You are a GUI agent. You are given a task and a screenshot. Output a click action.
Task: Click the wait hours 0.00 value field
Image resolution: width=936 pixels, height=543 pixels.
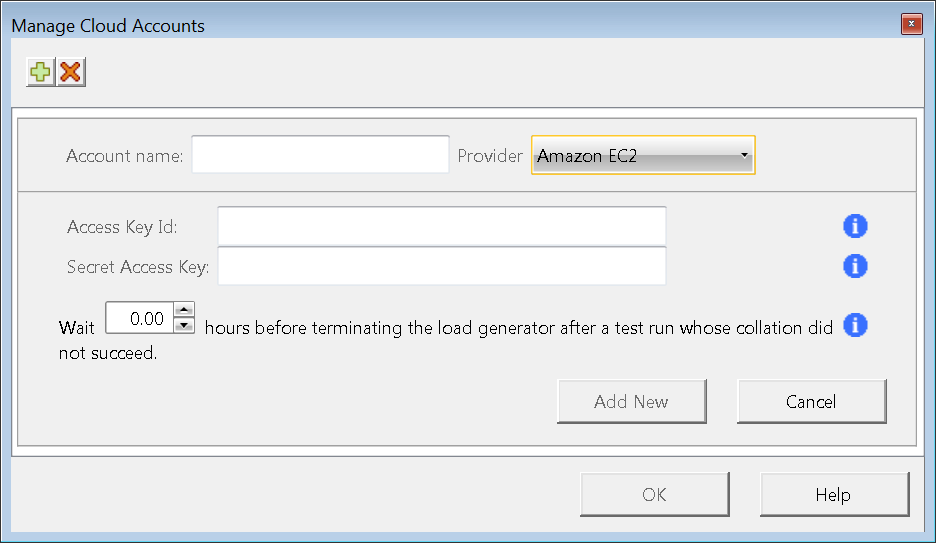pos(140,318)
